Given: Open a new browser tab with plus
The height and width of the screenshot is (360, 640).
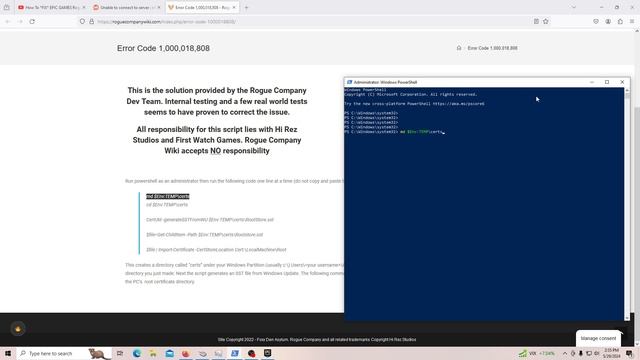Looking at the screenshot, I should (246, 7).
